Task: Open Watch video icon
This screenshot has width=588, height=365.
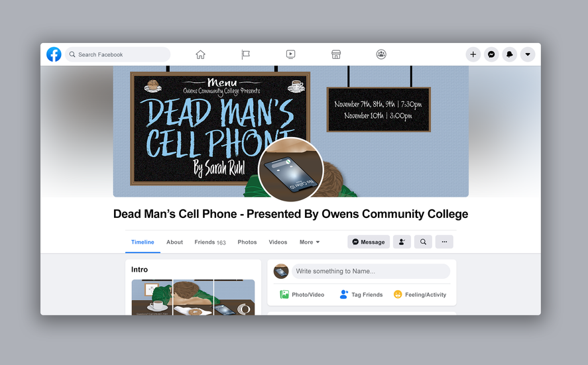Action: (x=290, y=55)
